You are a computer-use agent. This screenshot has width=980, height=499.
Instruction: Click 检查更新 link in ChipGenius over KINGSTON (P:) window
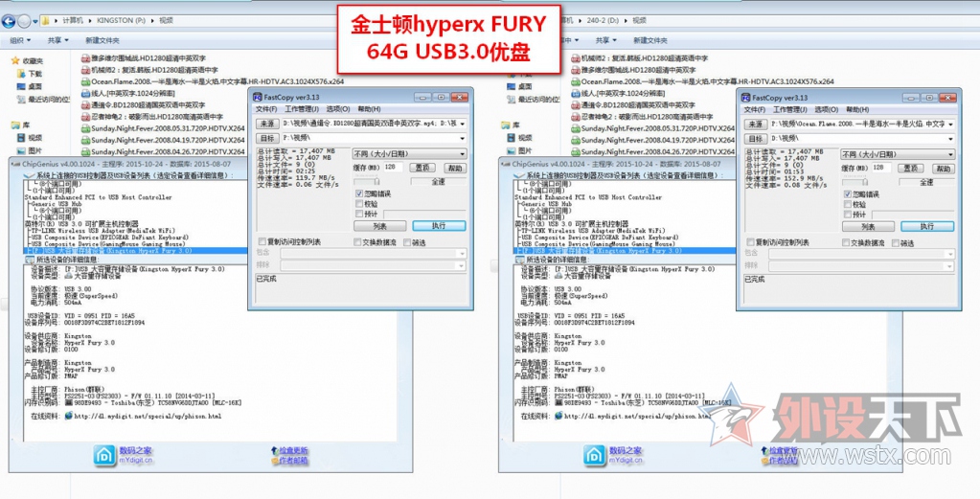pos(293,450)
